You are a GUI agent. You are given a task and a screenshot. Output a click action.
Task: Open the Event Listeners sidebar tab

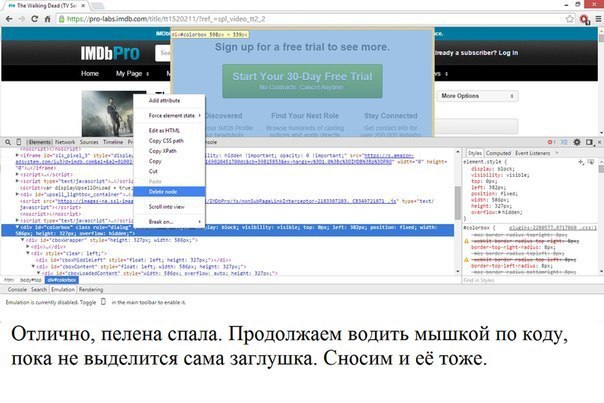tap(532, 153)
